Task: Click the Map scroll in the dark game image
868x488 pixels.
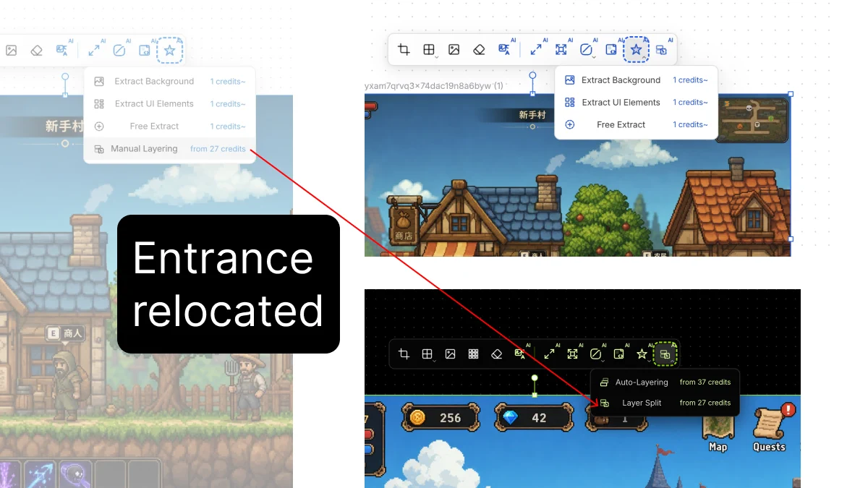Action: click(x=718, y=429)
